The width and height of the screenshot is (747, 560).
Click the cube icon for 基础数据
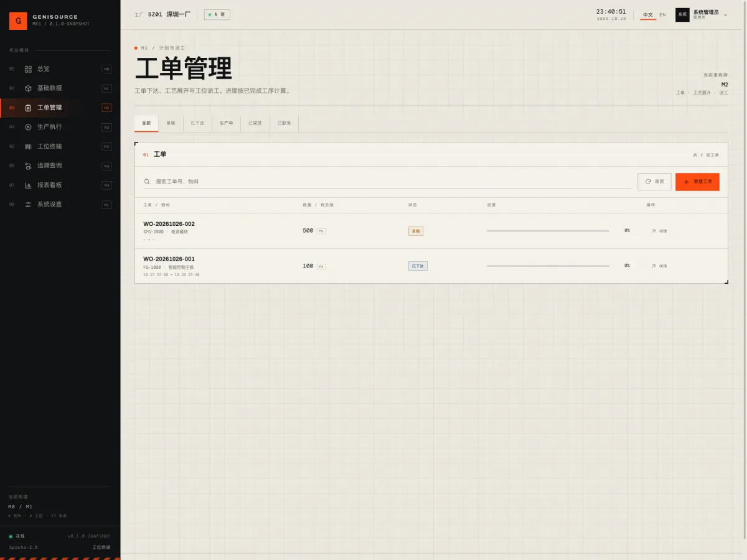point(28,88)
